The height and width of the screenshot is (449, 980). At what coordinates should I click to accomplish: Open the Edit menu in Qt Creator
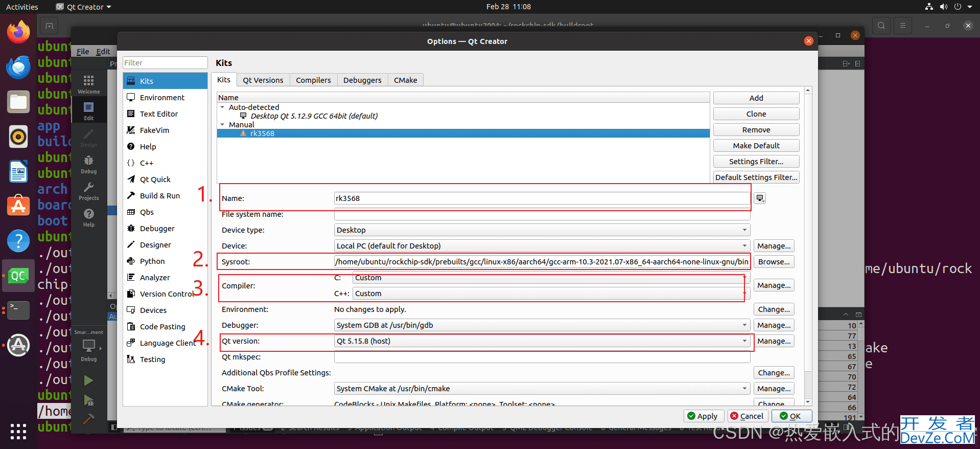[x=103, y=51]
